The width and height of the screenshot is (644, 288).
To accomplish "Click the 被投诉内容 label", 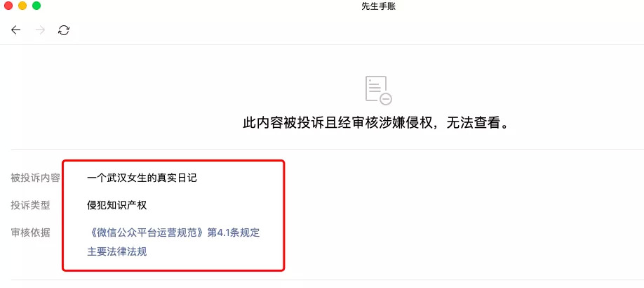I will point(35,178).
